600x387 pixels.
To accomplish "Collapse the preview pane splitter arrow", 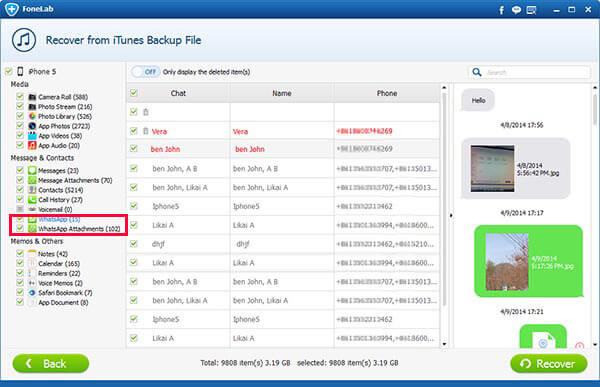I will pyautogui.click(x=451, y=216).
